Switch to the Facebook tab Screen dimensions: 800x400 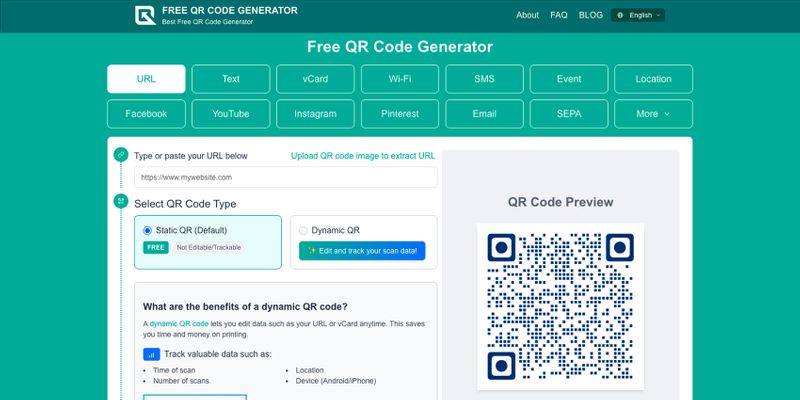[x=146, y=114]
